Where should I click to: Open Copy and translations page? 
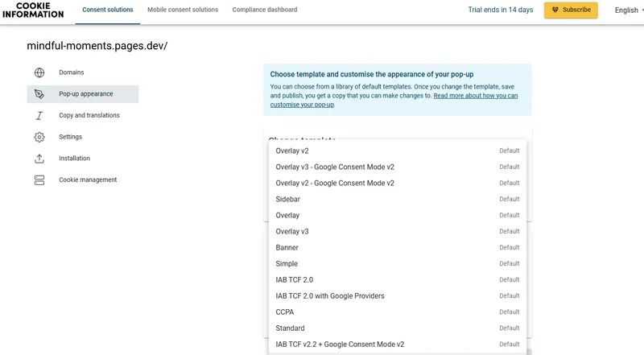[x=83, y=115]
